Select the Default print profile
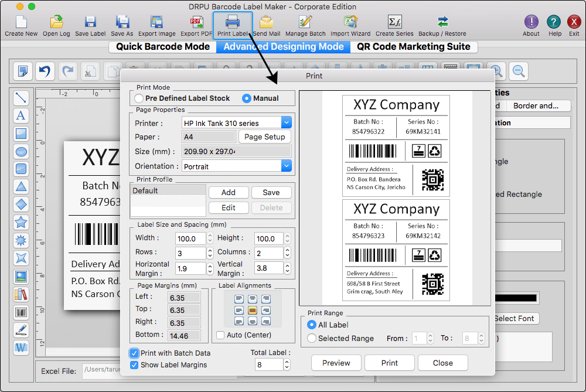This screenshot has width=586, height=392. click(x=168, y=190)
